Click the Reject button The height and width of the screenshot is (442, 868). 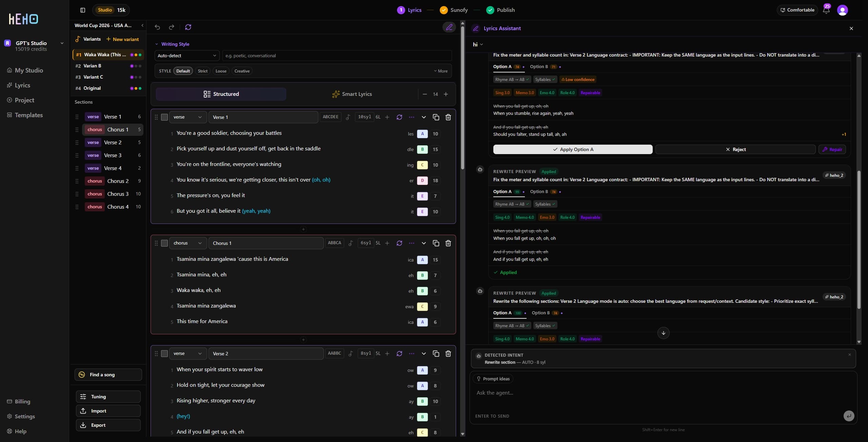pyautogui.click(x=735, y=149)
